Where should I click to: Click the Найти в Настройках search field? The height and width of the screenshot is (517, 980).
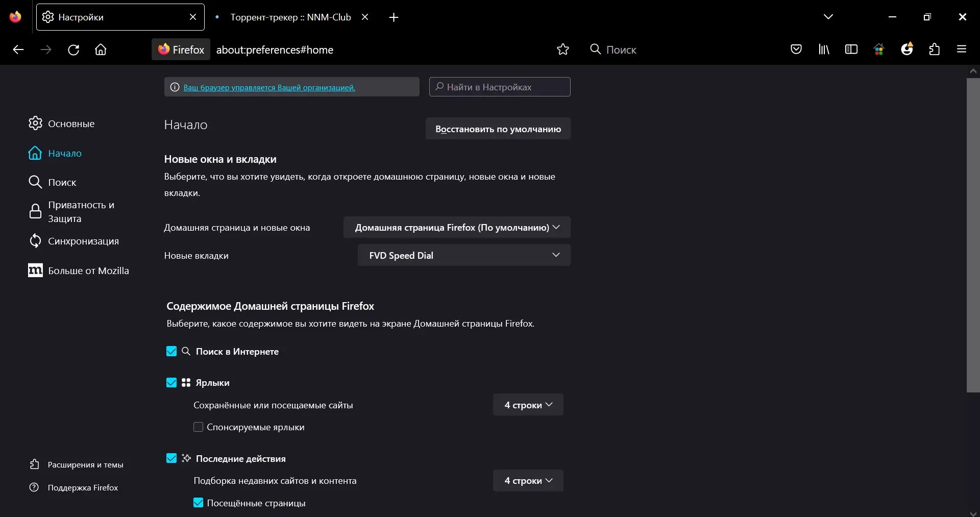pos(499,87)
